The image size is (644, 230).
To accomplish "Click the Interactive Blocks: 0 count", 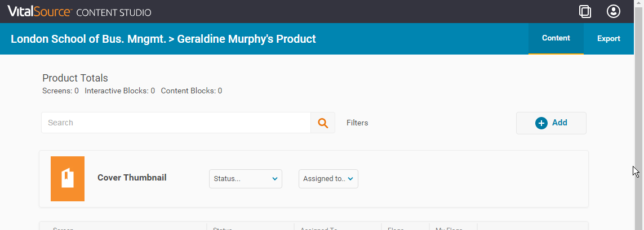I will click(x=120, y=91).
